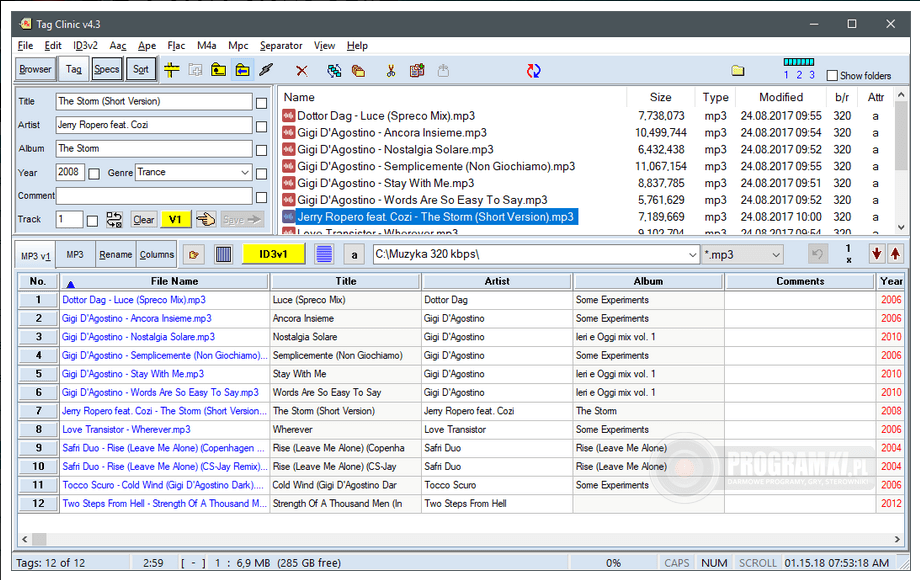Open the View menu
This screenshot has width=920, height=580.
click(324, 46)
